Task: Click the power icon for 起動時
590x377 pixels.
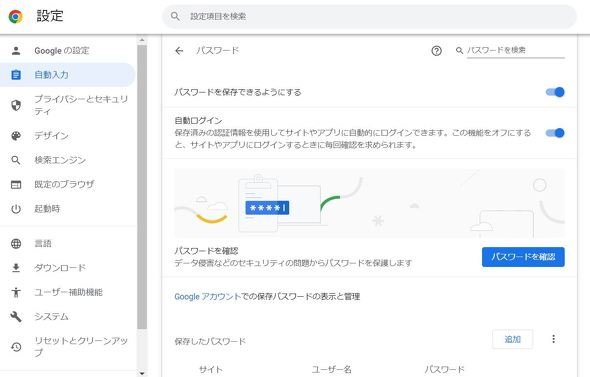Action: point(16,209)
